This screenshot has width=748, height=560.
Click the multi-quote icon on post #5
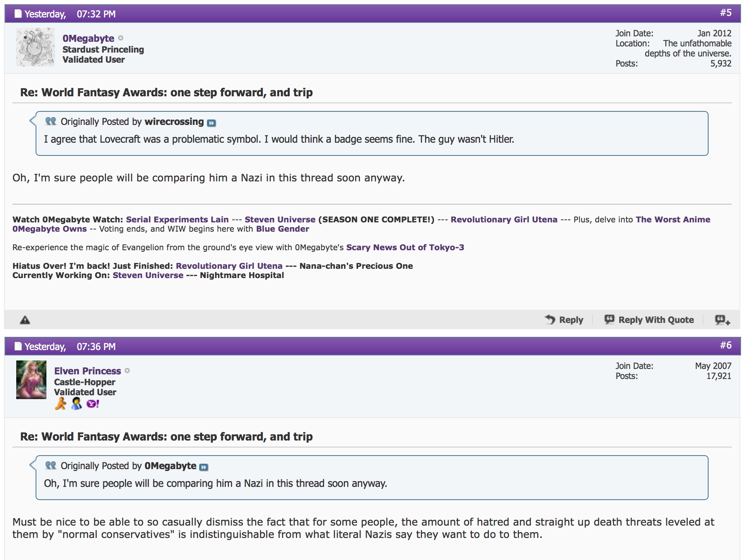pos(722,320)
